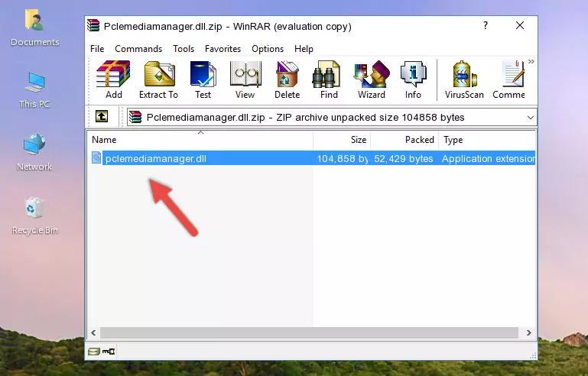Open the View file tool

point(245,79)
